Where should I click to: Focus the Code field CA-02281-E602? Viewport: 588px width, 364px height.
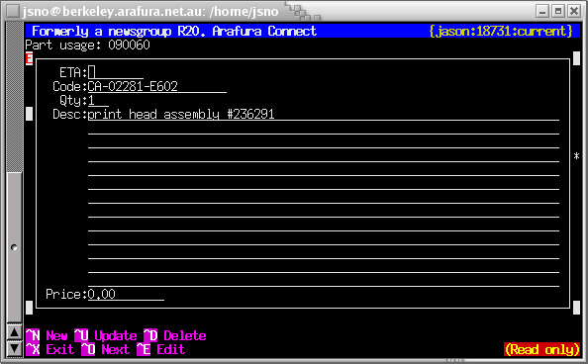(157, 86)
